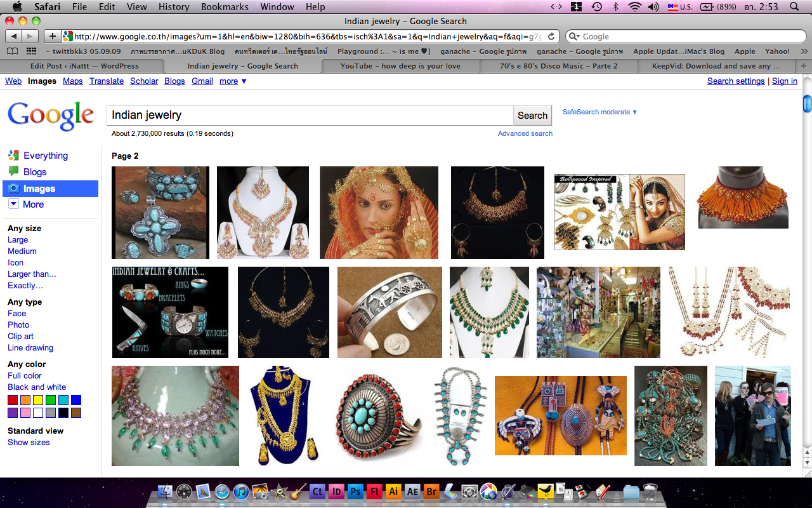Open Adobe Illustrator (Ai) in the Dock
This screenshot has width=812, height=508.
393,491
